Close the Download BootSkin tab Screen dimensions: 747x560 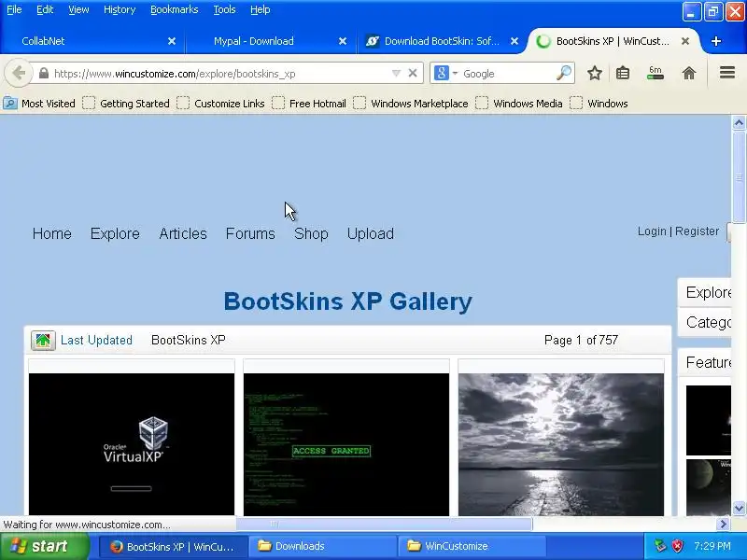(x=514, y=41)
